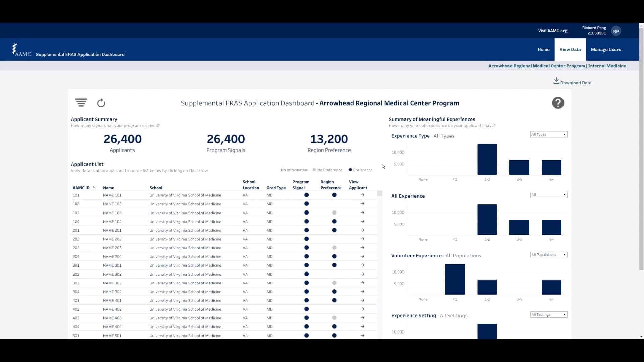Click the 1-2 years Experience Type bar
Screen dimensions: 644x362
(487, 160)
